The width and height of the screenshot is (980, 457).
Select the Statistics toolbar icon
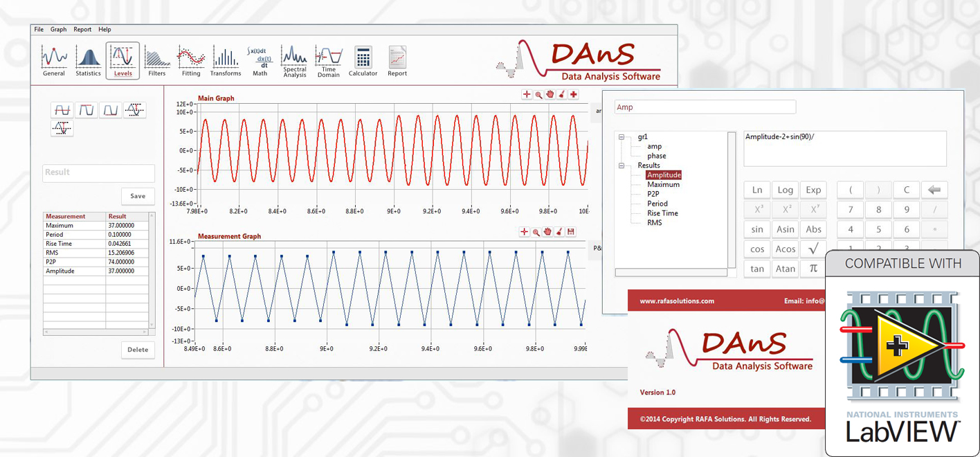pos(88,61)
